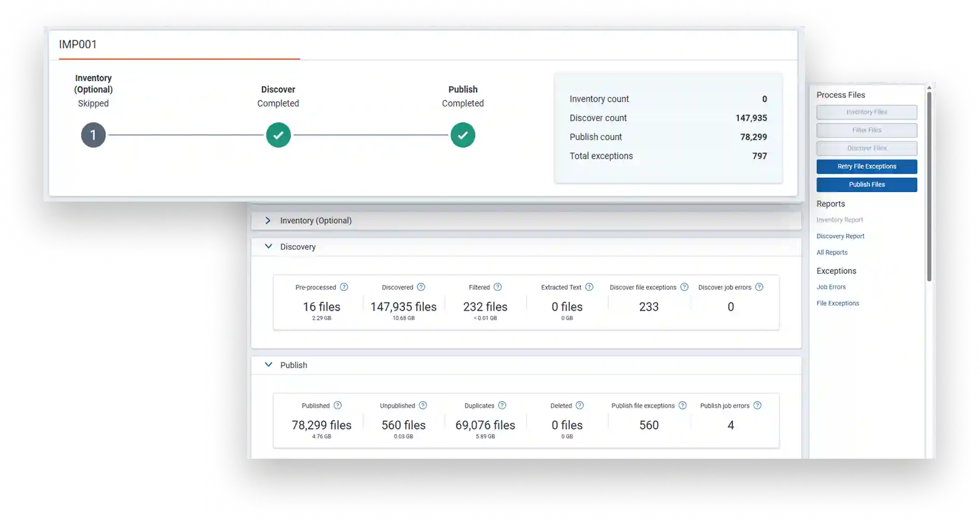Click the 16 files Pre-processed value

321,307
